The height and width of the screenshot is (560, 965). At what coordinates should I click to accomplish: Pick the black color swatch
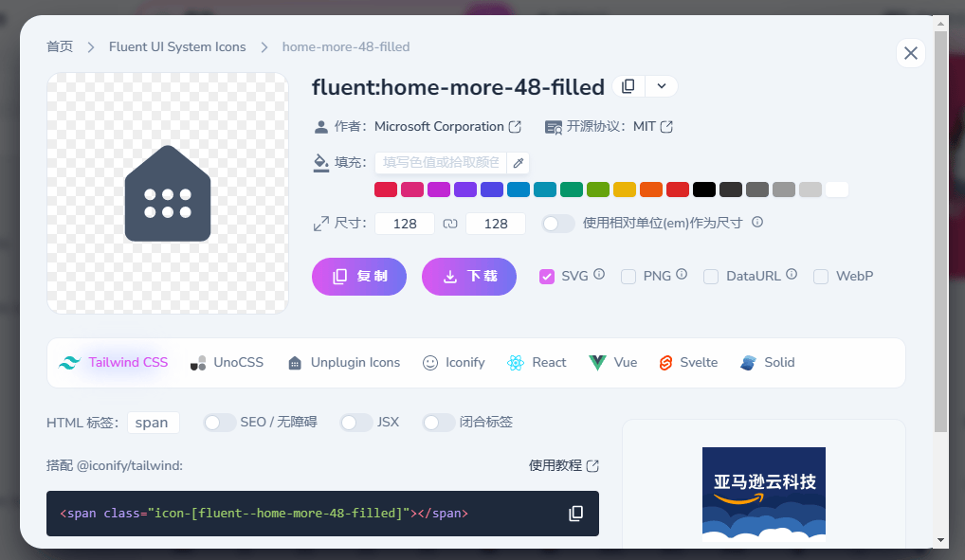click(703, 190)
